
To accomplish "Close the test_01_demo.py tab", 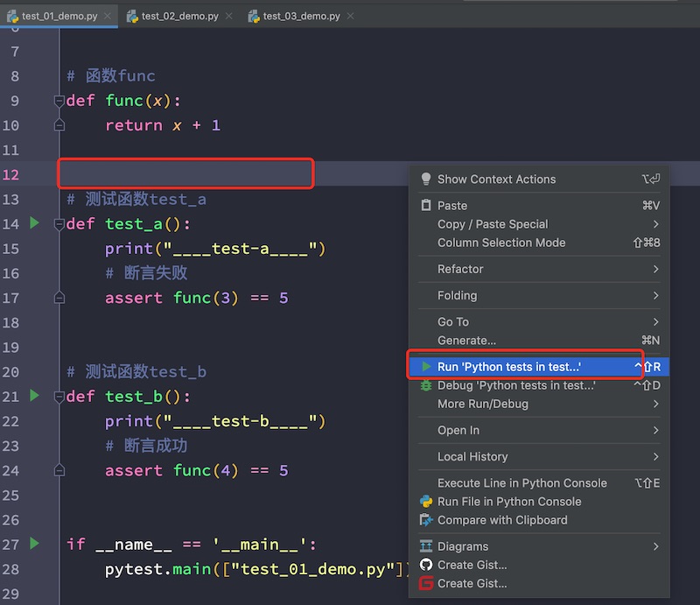I will 107,16.
